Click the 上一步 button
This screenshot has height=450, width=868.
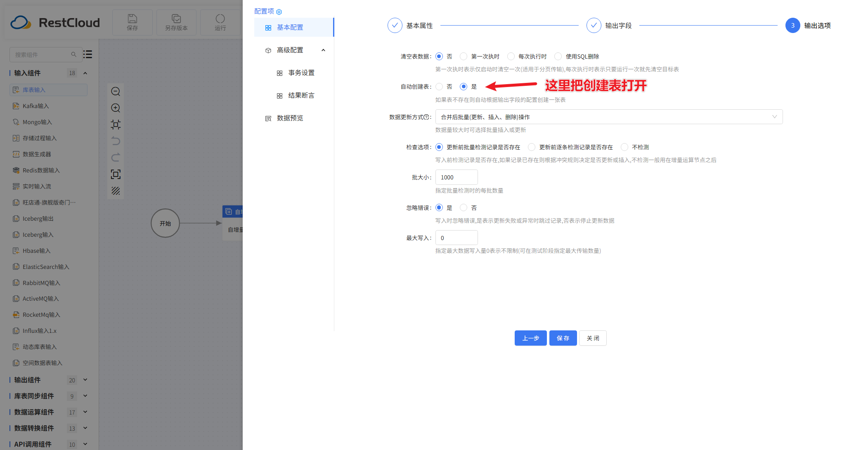coord(530,338)
